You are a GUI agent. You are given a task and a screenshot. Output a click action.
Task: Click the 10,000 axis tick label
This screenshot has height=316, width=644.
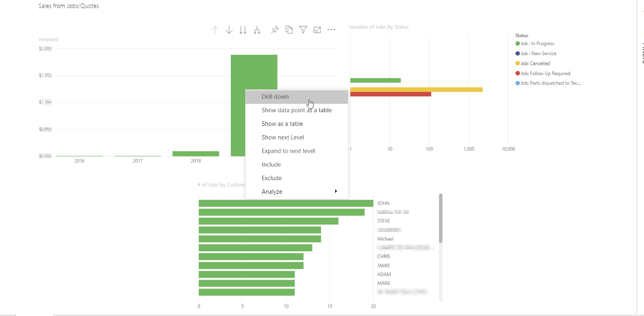pyautogui.click(x=508, y=149)
